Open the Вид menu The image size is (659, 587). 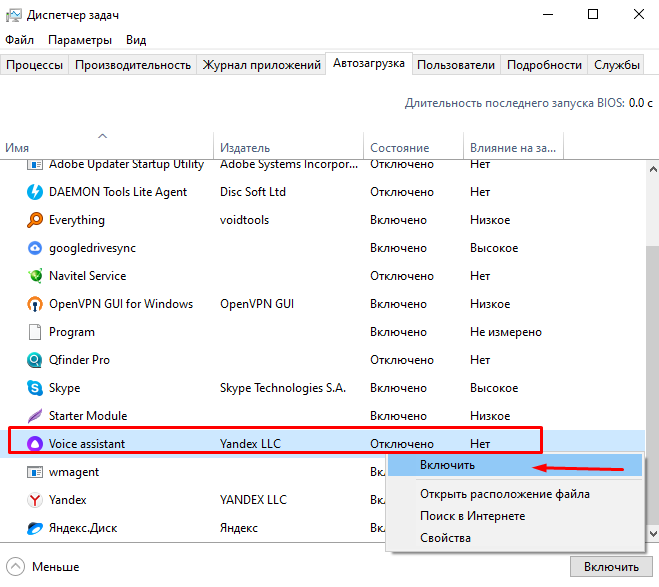136,40
